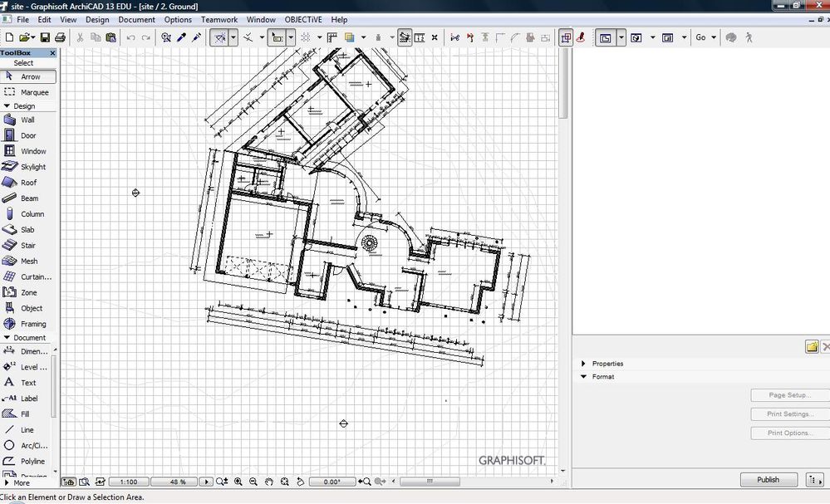The height and width of the screenshot is (504, 830).
Task: Activate the Beam tool
Action: coord(28,198)
